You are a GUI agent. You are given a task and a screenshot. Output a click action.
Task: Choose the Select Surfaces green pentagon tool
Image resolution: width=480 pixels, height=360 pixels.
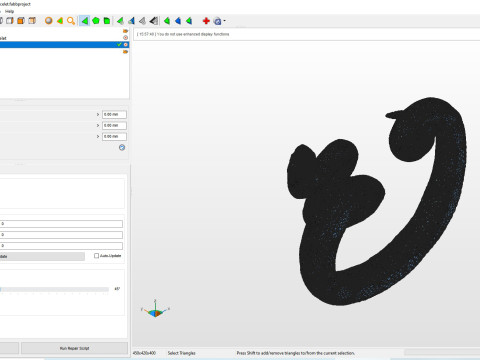tap(96, 21)
